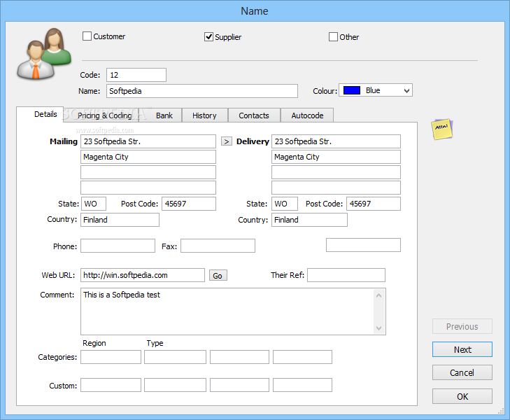Click the Their Ref input field
The image size is (510, 420).
point(346,275)
